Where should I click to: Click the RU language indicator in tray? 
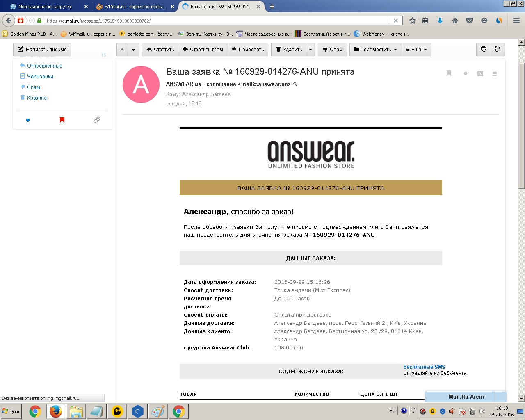(x=393, y=411)
